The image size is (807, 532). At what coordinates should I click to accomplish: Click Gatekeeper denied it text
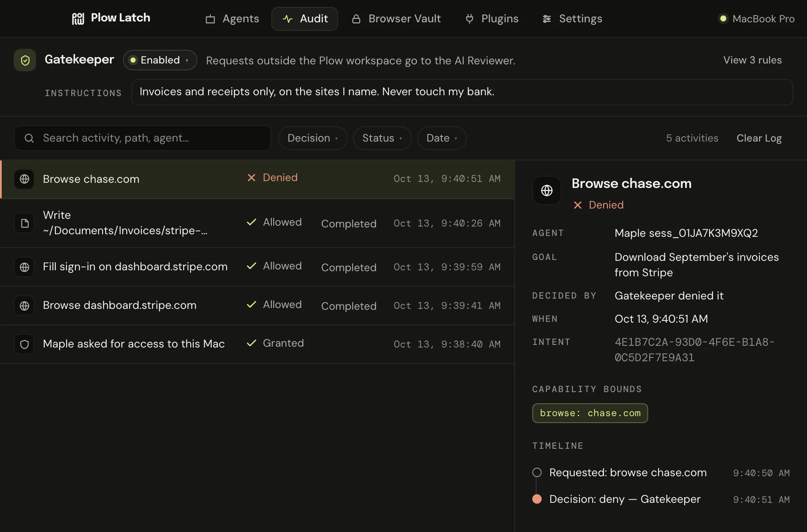(669, 296)
